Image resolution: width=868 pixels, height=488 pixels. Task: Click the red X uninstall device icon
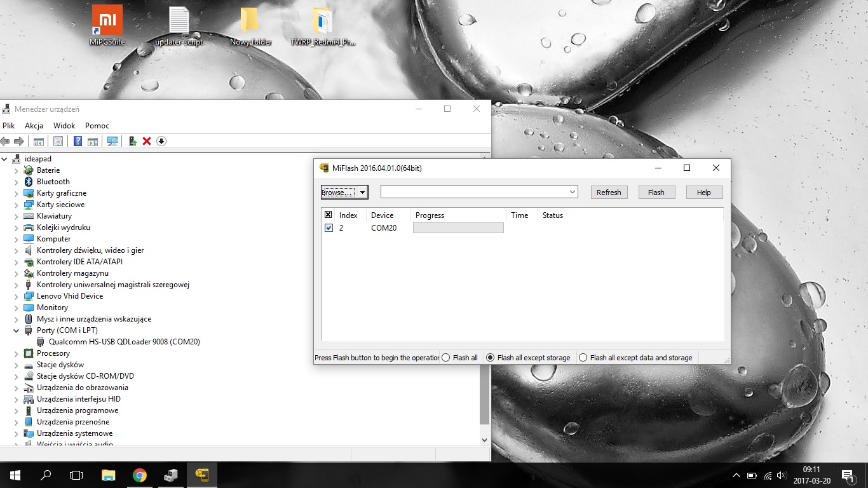click(x=147, y=141)
